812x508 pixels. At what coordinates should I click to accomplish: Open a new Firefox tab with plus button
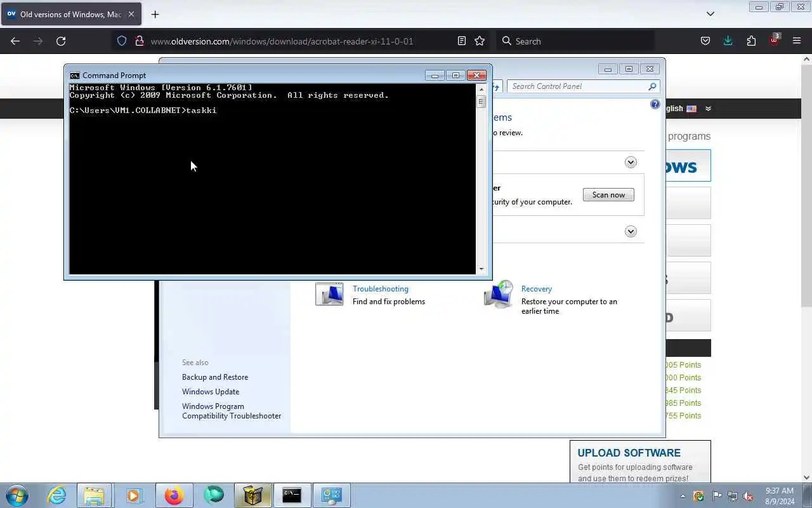(x=155, y=14)
